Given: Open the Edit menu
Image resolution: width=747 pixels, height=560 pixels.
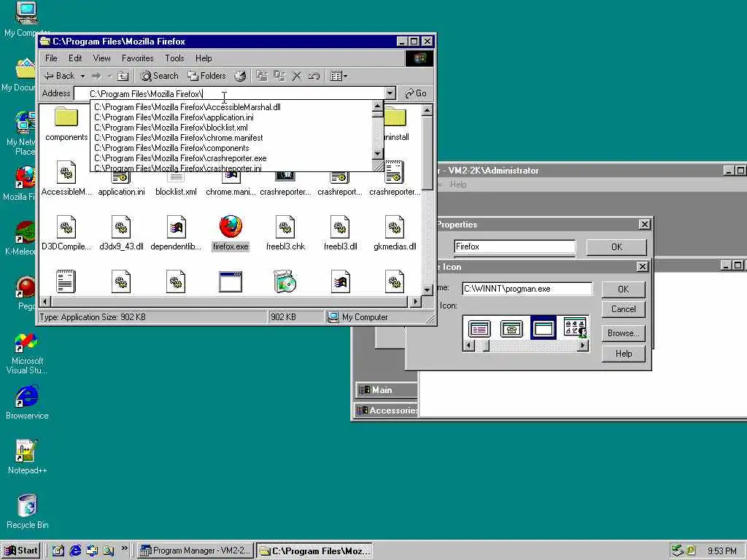Looking at the screenshot, I should pos(75,58).
